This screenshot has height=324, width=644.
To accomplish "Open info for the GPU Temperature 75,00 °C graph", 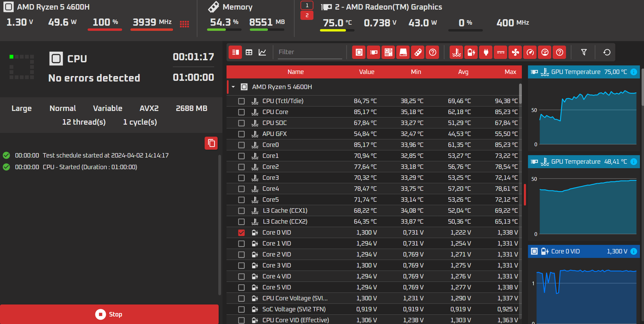I will click(x=634, y=72).
